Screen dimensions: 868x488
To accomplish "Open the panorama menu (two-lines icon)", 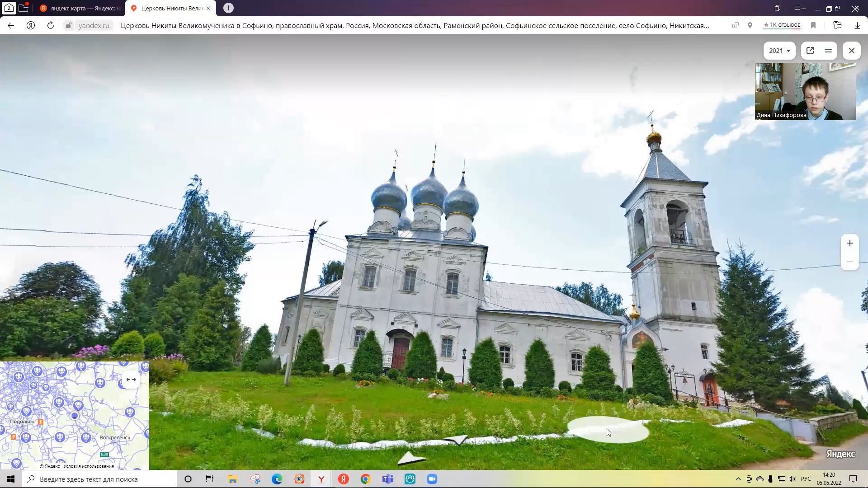I will tap(828, 51).
